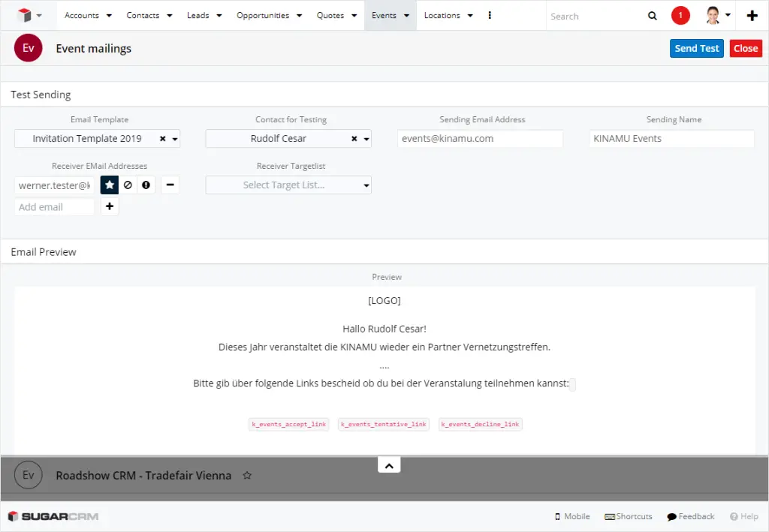Click the Sending Name input field
The height and width of the screenshot is (532, 769).
(x=671, y=139)
